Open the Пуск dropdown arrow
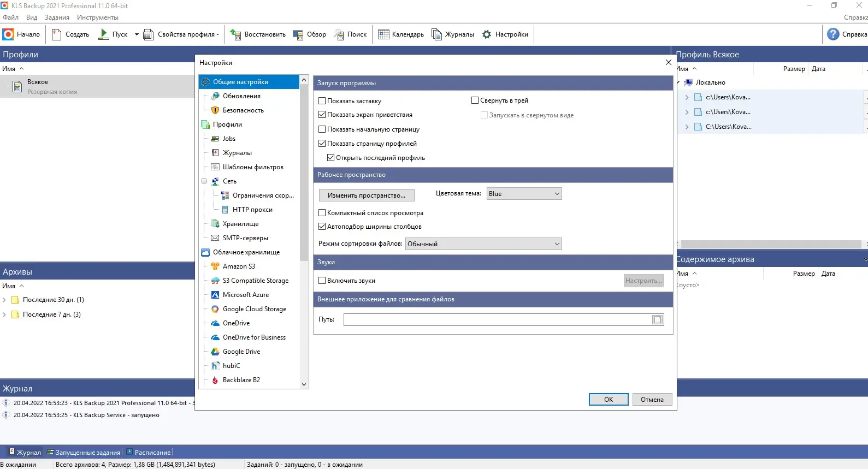The image size is (868, 469). [137, 34]
